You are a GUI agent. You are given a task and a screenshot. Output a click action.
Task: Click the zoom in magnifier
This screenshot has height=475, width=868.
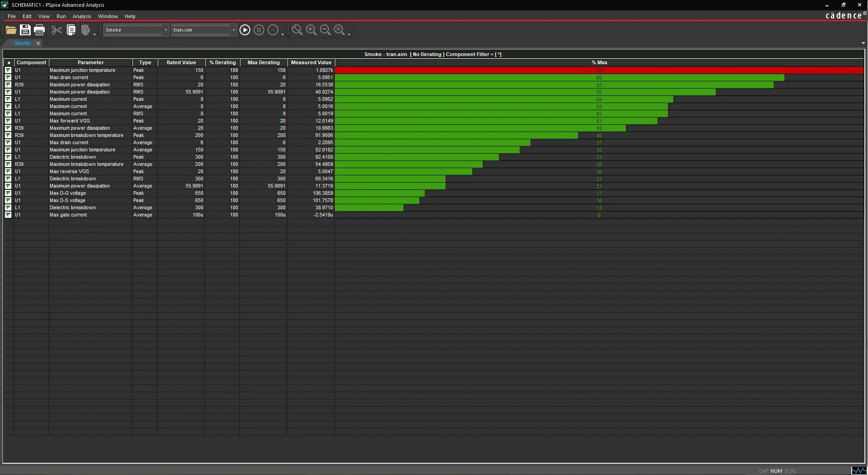[311, 30]
